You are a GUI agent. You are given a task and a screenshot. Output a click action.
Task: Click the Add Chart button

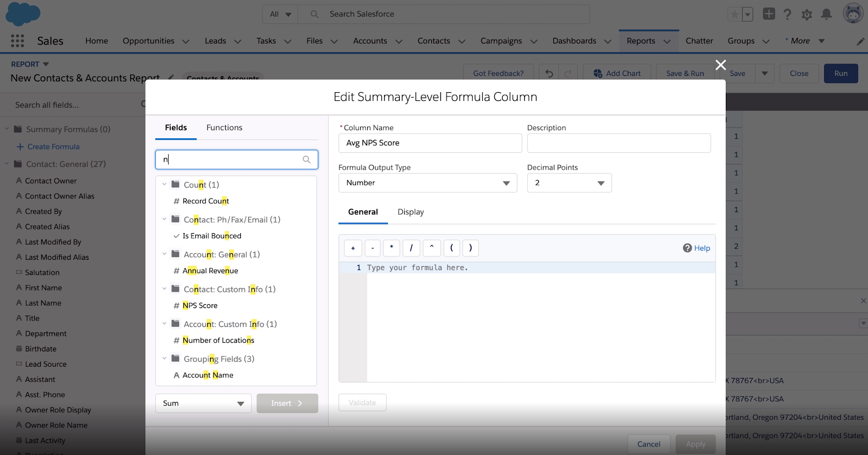click(x=617, y=73)
